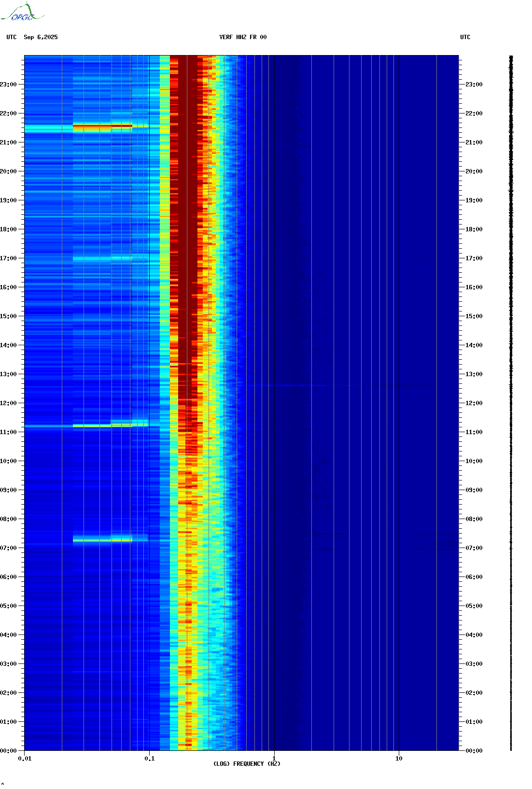This screenshot has width=532, height=789.
Task: Click 00:00 on the left time axis
Action: pyautogui.click(x=8, y=751)
